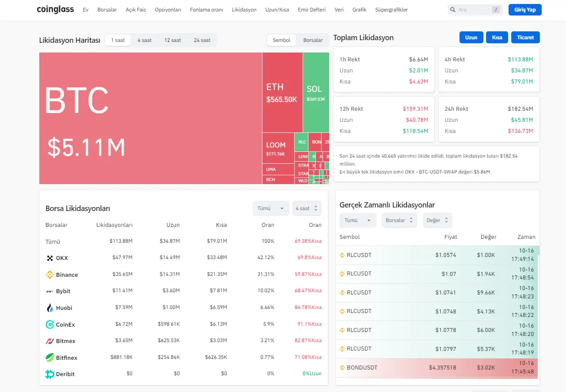Viewport: 566px width, 392px height.
Task: Click the UMA heatmap tile
Action: click(x=278, y=170)
